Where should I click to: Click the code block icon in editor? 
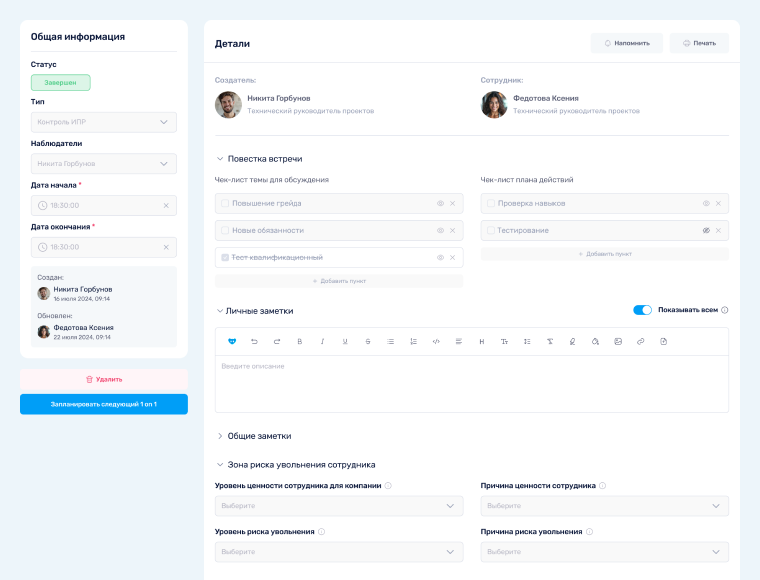[436, 341]
